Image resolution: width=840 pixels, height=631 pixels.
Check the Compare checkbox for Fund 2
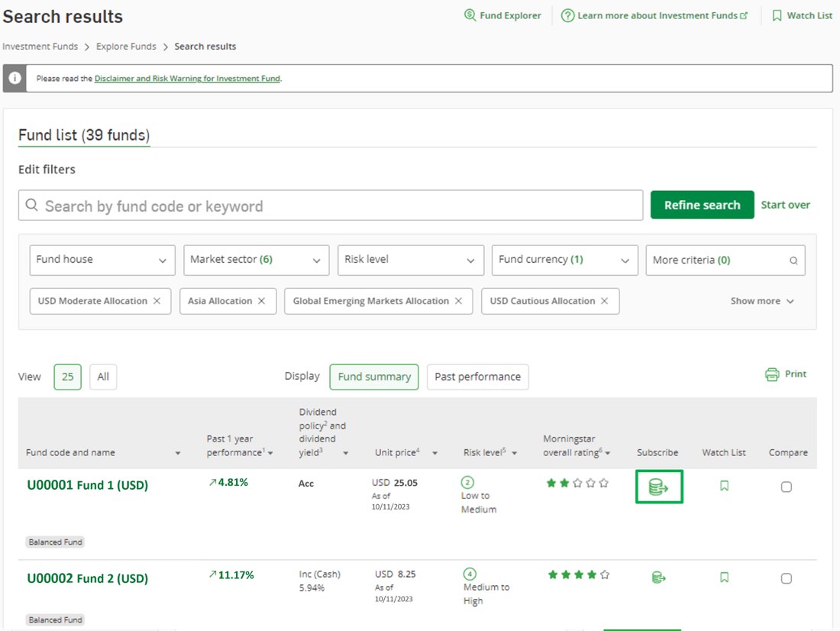[x=786, y=578]
